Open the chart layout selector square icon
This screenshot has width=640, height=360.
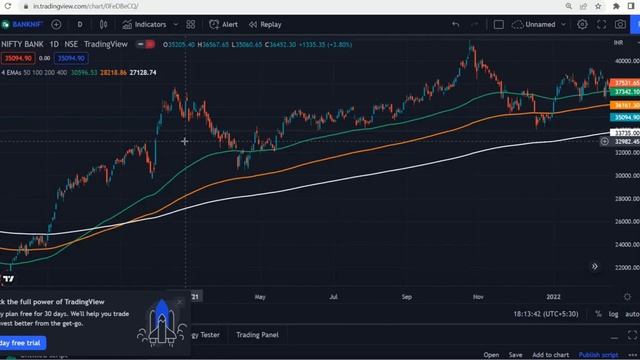coord(498,24)
